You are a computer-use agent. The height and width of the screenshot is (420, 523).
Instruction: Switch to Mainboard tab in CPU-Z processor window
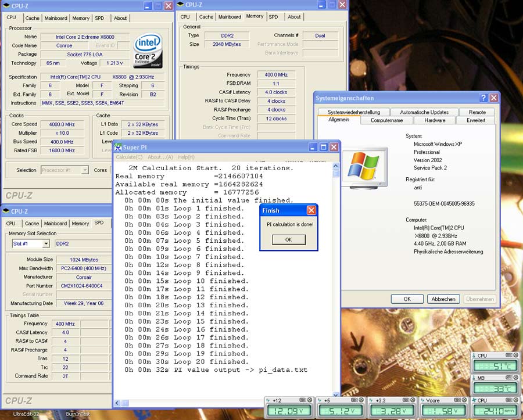click(56, 19)
